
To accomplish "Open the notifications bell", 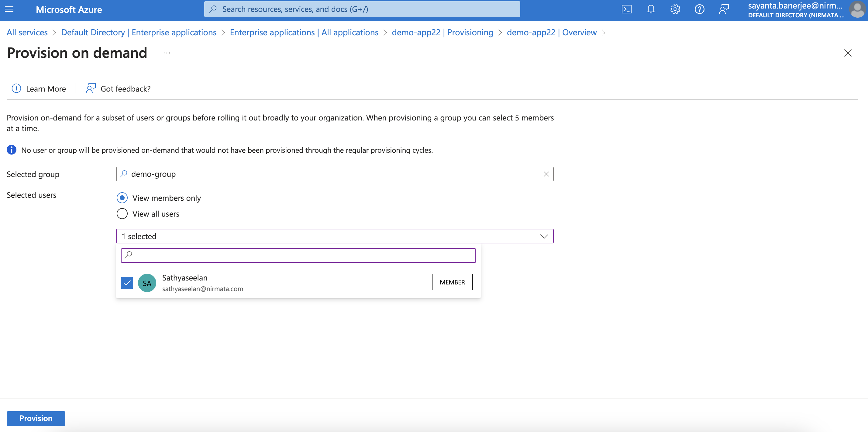I will [651, 9].
